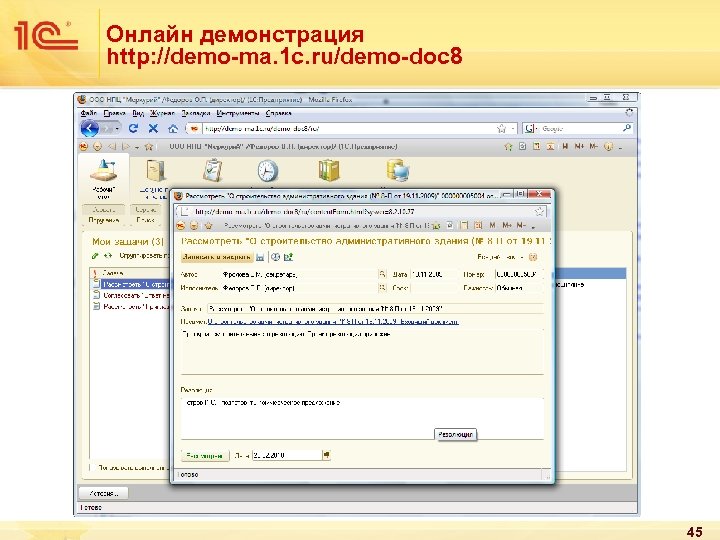Open the Рабочий стол section with lamp icon

(104, 178)
